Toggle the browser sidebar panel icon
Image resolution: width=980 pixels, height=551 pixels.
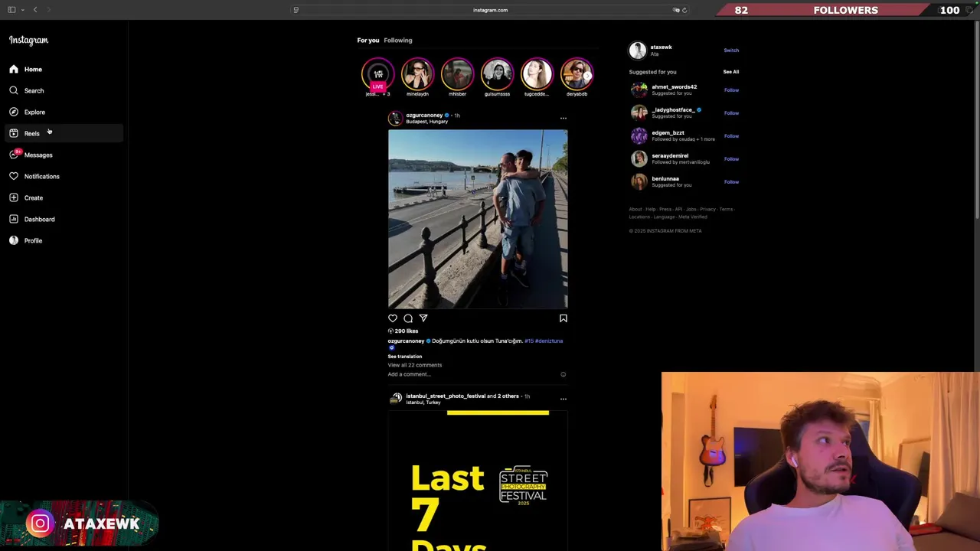pos(11,10)
